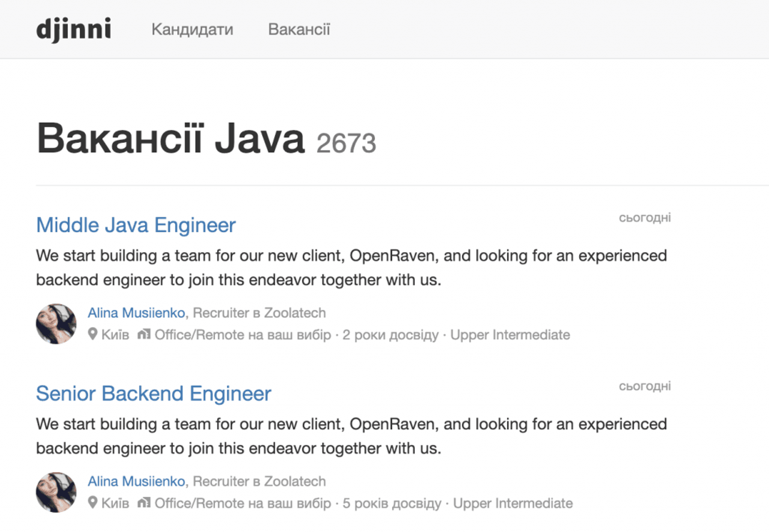Click location pin icon in Senior Backend listing
This screenshot has height=532, width=769.
[x=93, y=502]
